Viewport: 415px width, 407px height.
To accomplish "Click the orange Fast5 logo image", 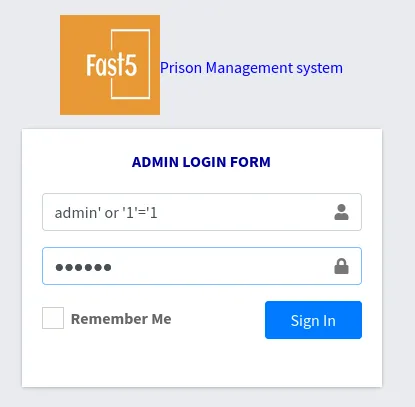I will click(110, 65).
